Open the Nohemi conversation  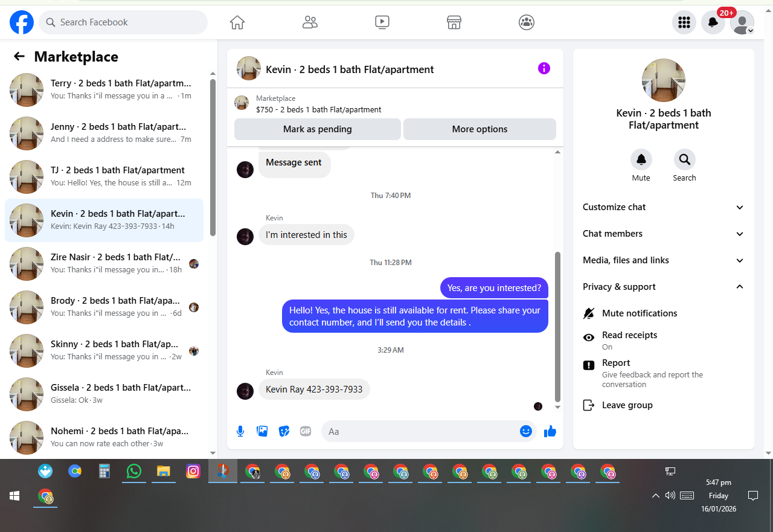coord(104,438)
